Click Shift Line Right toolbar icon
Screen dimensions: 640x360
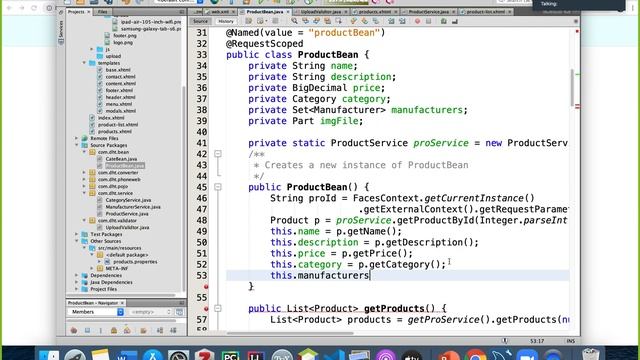(402, 21)
